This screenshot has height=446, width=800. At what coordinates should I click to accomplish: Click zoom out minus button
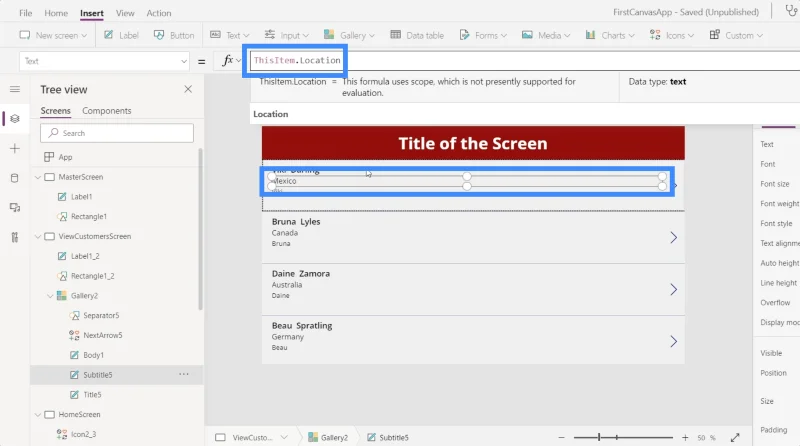pyautogui.click(x=561, y=437)
